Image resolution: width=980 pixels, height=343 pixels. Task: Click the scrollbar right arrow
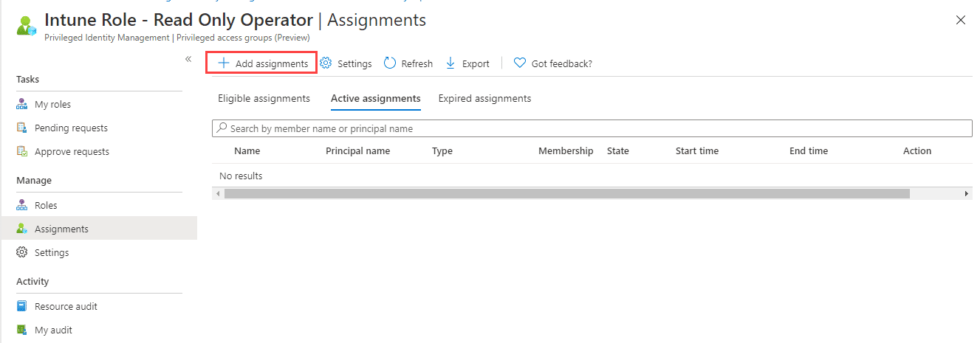(x=967, y=193)
